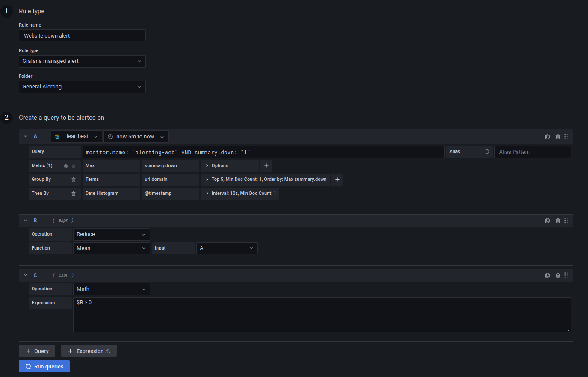Image resolution: width=588 pixels, height=377 pixels.
Task: Click the Alias info icon
Action: [487, 152]
